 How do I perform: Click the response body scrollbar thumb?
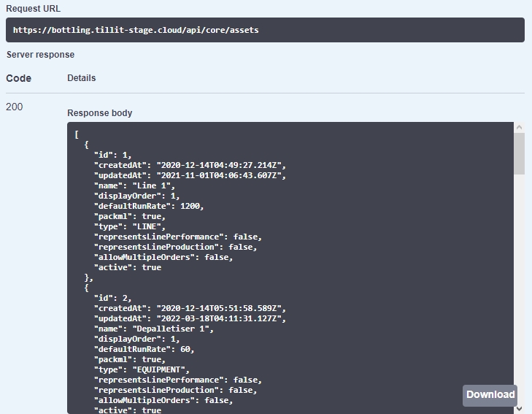519,153
